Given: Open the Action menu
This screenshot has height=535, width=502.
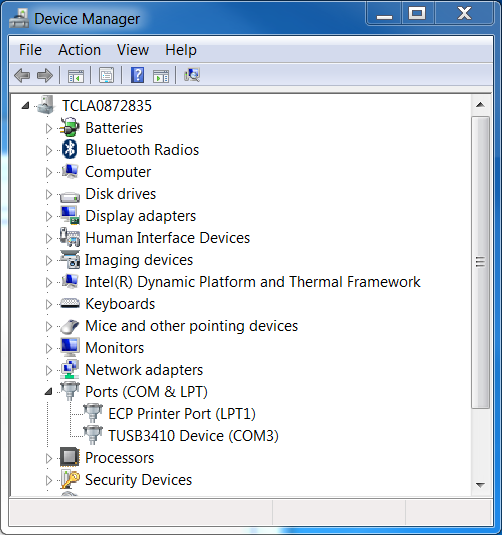Looking at the screenshot, I should [80, 50].
